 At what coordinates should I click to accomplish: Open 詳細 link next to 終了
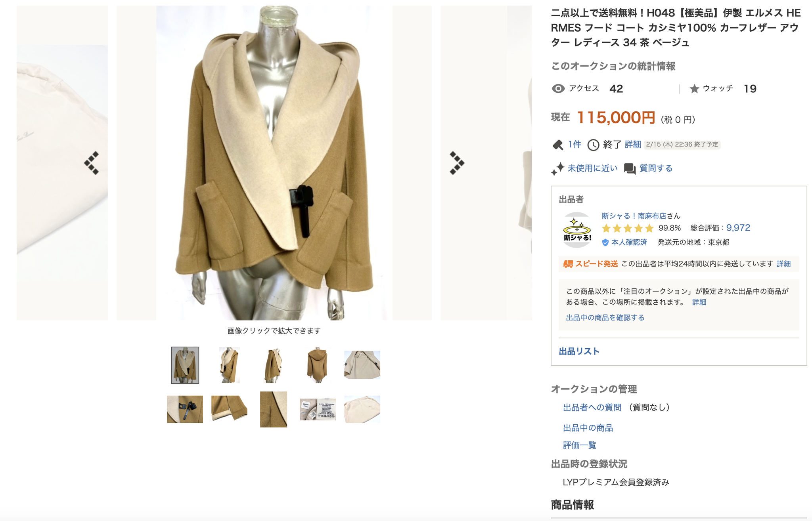click(x=633, y=144)
